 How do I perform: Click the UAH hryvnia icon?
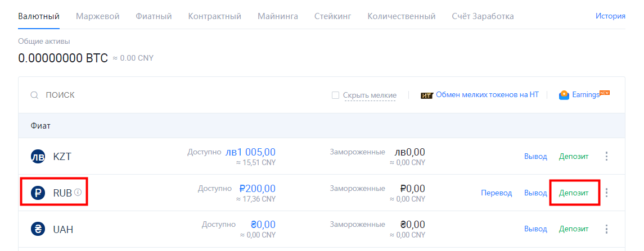[x=38, y=229]
